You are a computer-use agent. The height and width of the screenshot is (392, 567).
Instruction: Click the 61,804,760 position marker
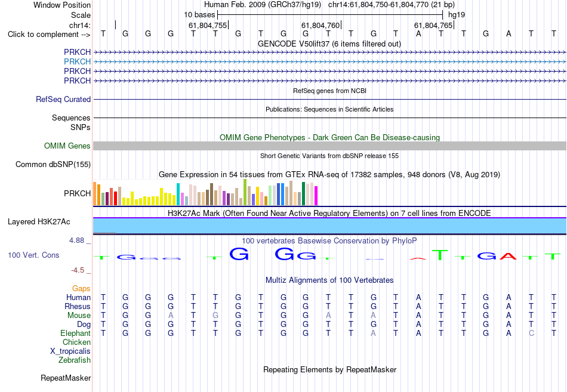point(321,25)
